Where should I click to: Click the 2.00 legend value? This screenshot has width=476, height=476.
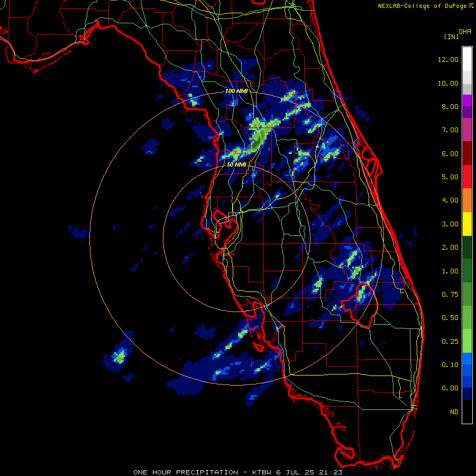coord(450,248)
